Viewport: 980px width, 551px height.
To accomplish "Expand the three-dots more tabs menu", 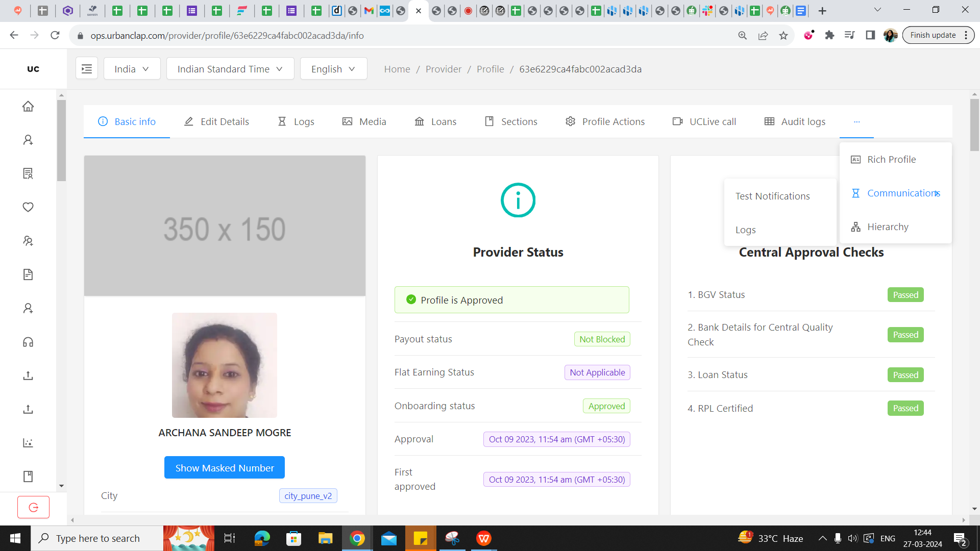I will coord(856,121).
